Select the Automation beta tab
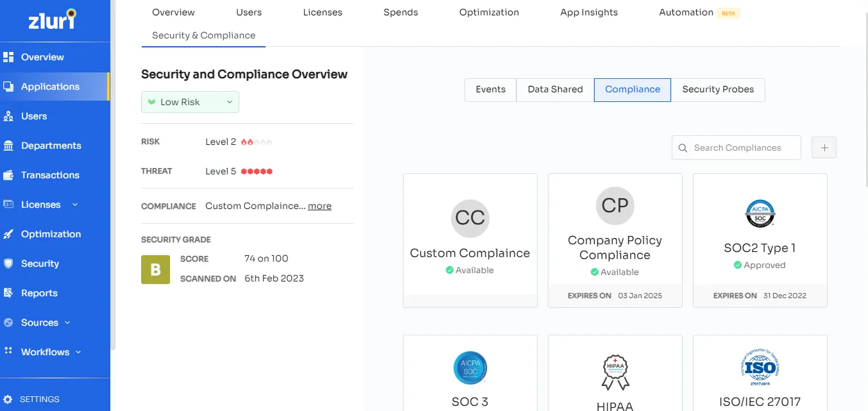This screenshot has height=411, width=868. point(699,12)
